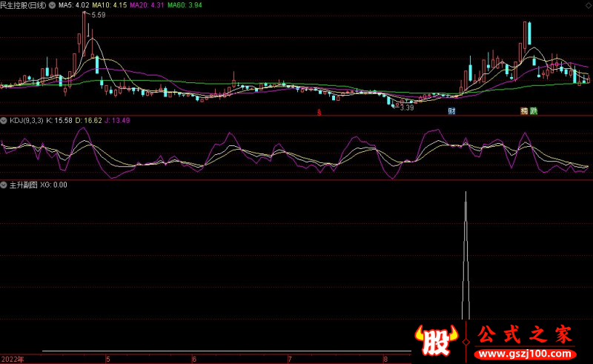The image size is (593, 364).
Task: Click the green 跌 marker icon
Action: pos(534,112)
